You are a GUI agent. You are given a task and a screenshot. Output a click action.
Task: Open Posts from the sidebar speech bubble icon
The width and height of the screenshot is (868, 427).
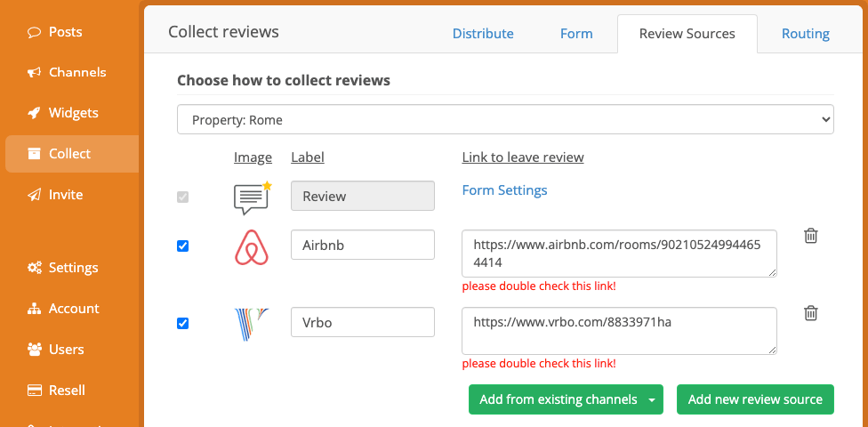pyautogui.click(x=35, y=32)
